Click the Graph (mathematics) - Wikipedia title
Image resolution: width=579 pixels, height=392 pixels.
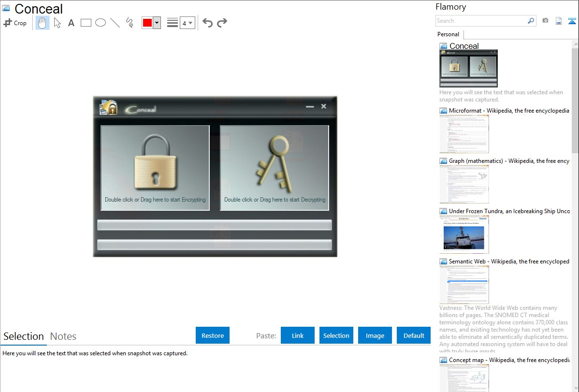[509, 161]
